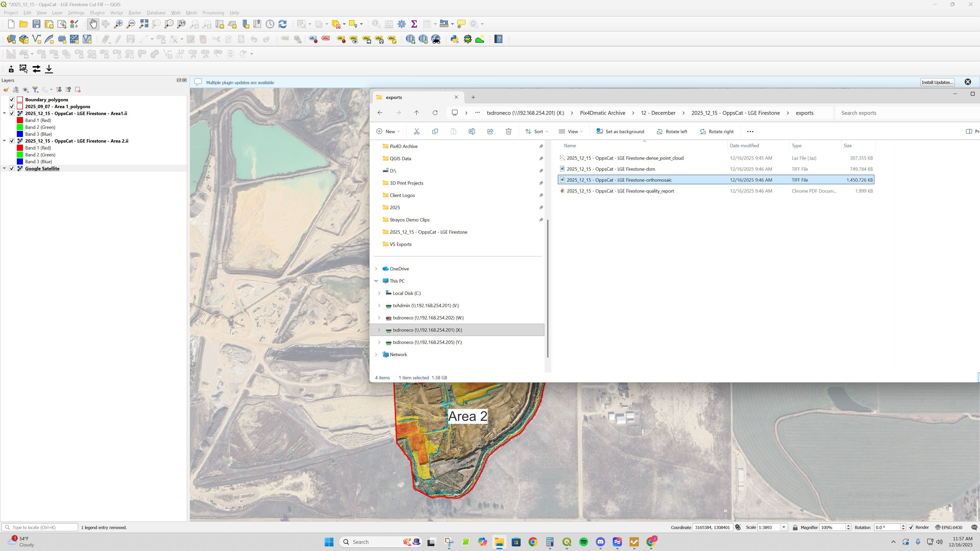The image size is (980, 551).
Task: Click the Temporal Controller clock icon
Action: tap(270, 24)
